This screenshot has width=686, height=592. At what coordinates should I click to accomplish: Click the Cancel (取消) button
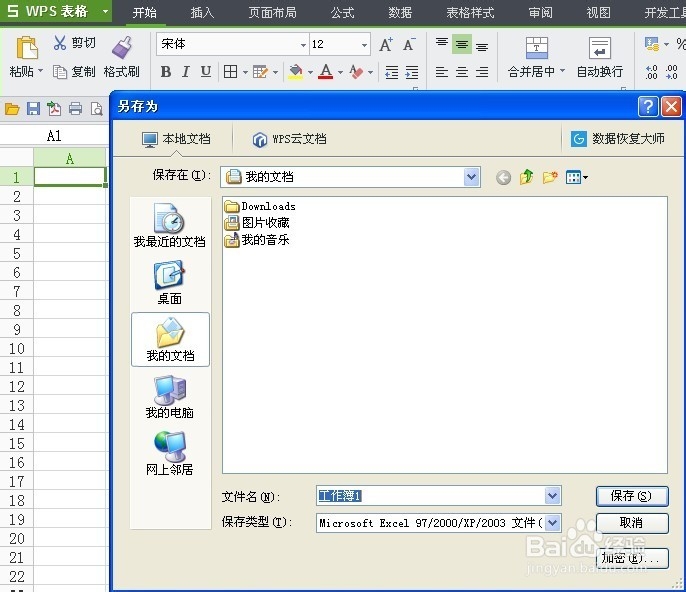coord(632,523)
